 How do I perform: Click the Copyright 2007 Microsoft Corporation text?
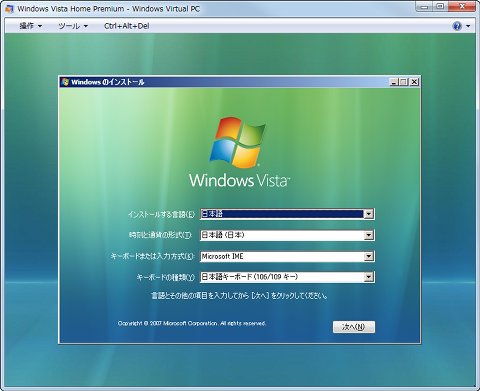pyautogui.click(x=192, y=323)
